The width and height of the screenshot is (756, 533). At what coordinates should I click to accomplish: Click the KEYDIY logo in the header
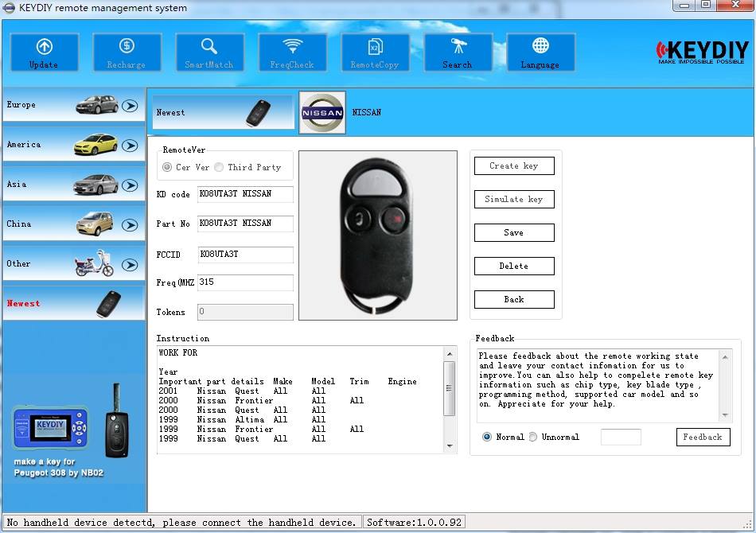point(702,52)
